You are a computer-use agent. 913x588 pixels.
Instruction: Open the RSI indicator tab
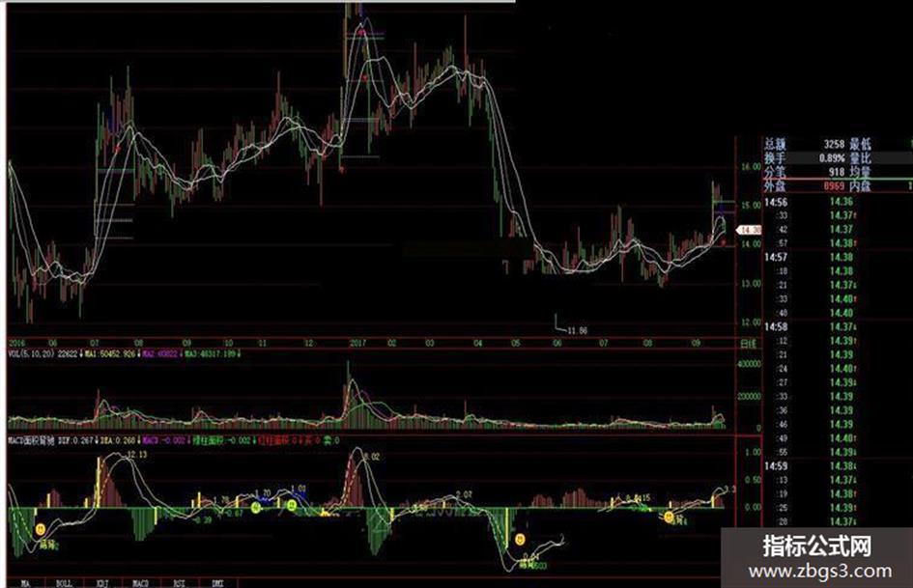pos(180,583)
